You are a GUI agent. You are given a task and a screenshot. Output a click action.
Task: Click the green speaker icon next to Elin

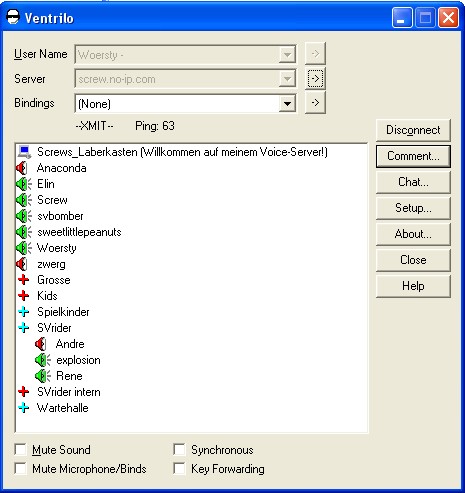[24, 184]
